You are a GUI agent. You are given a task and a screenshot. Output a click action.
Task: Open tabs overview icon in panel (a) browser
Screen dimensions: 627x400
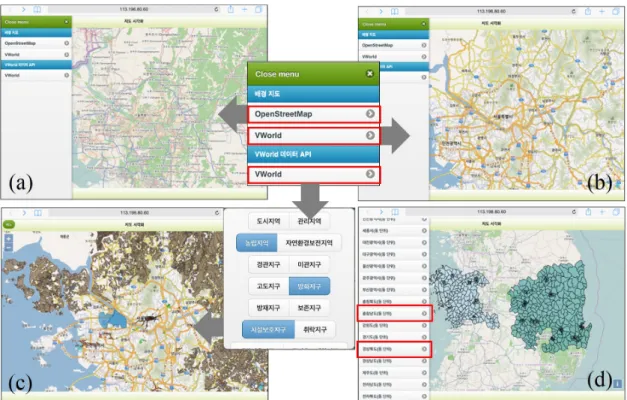[259, 9]
